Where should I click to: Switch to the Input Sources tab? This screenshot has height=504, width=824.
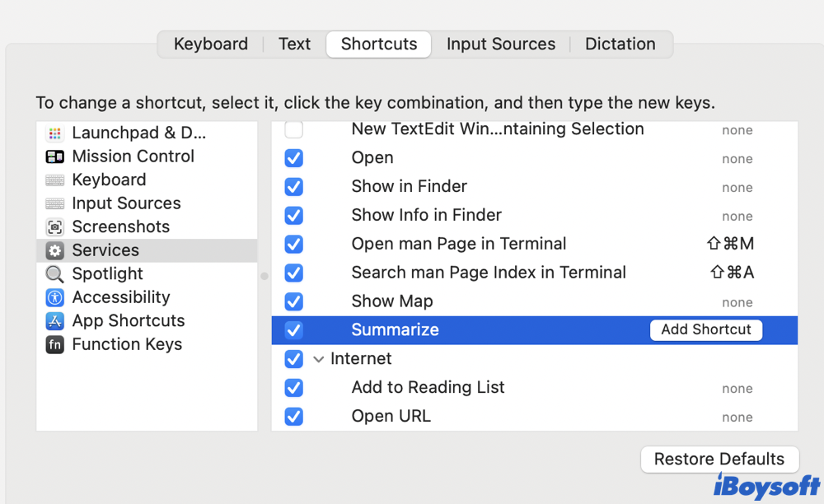(501, 44)
